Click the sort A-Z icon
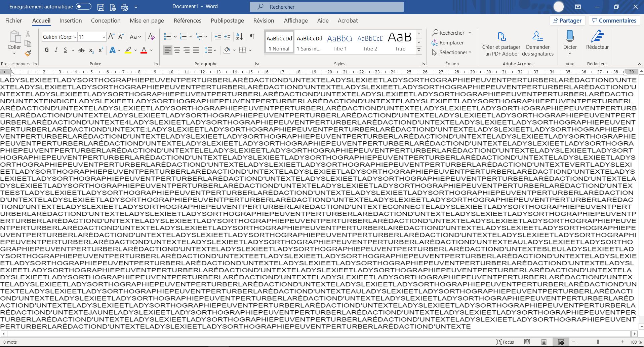This screenshot has height=347, width=644. click(239, 37)
